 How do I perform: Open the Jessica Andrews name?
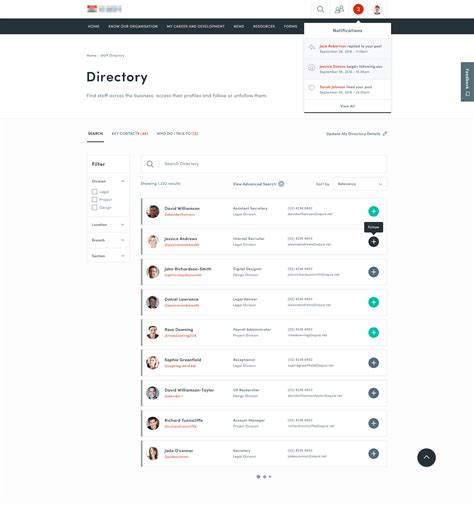point(181,239)
